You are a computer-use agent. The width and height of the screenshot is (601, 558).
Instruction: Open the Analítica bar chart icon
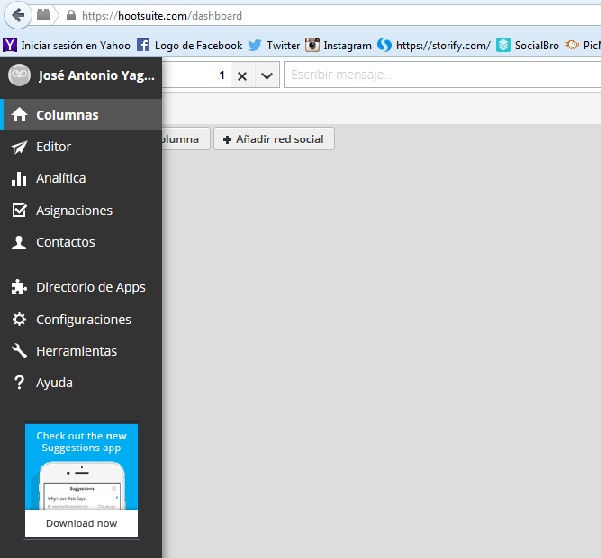click(x=18, y=179)
